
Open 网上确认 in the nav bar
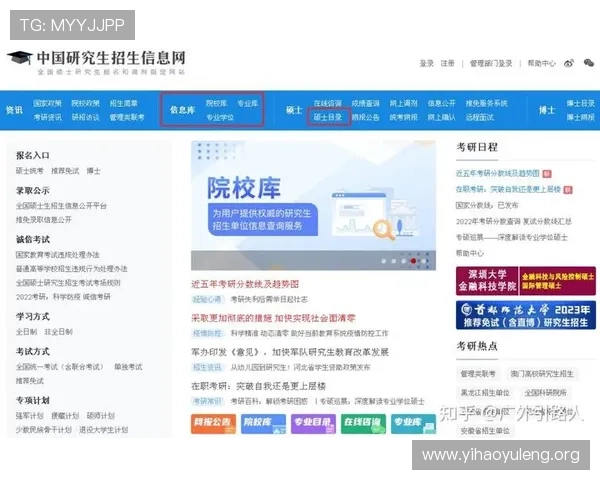click(x=442, y=117)
